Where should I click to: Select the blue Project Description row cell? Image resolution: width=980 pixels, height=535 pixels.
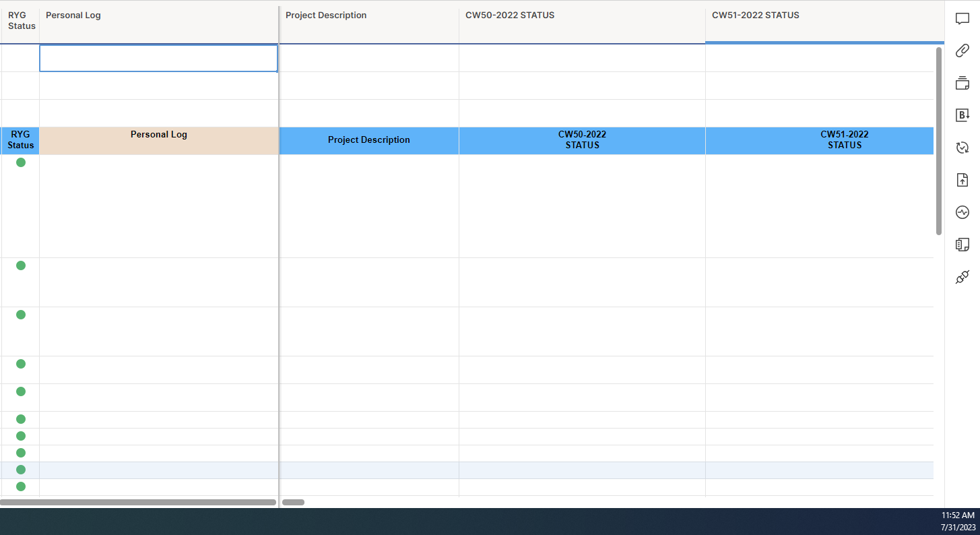point(368,140)
